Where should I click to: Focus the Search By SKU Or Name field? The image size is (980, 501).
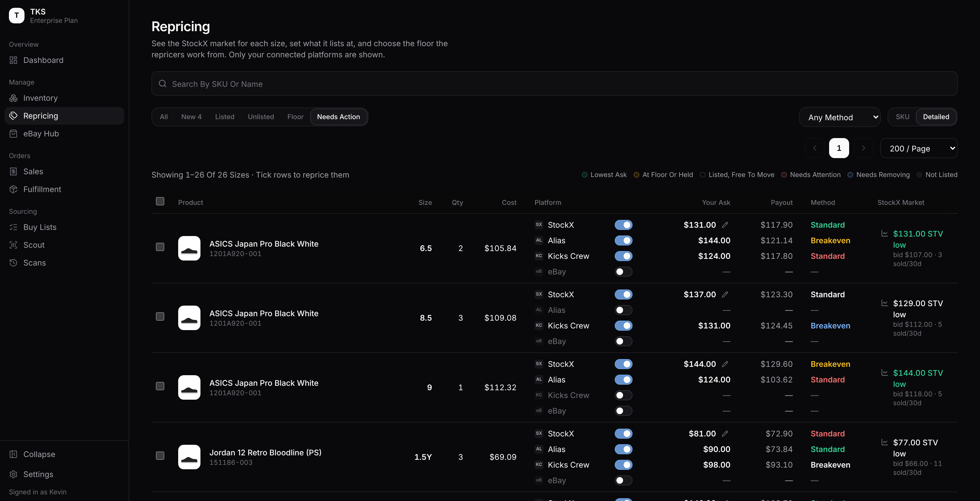[554, 84]
